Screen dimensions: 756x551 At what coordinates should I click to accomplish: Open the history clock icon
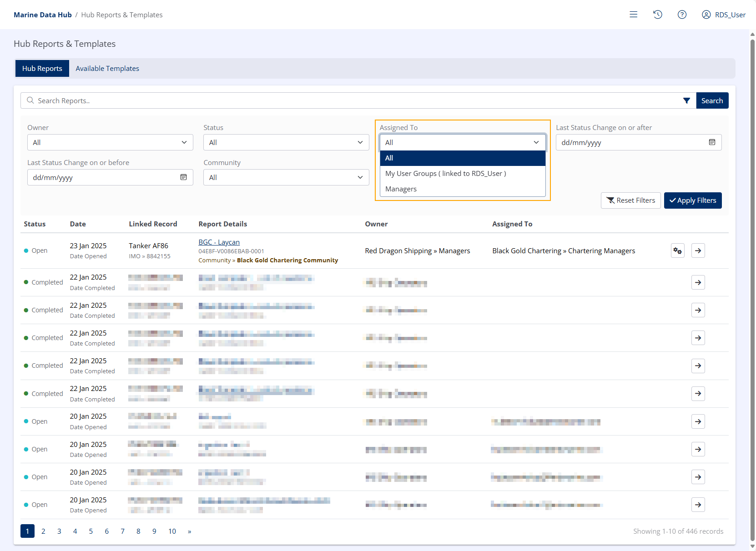tap(657, 15)
